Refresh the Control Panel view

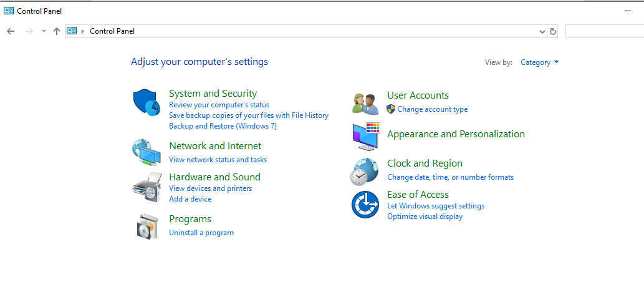coord(552,31)
